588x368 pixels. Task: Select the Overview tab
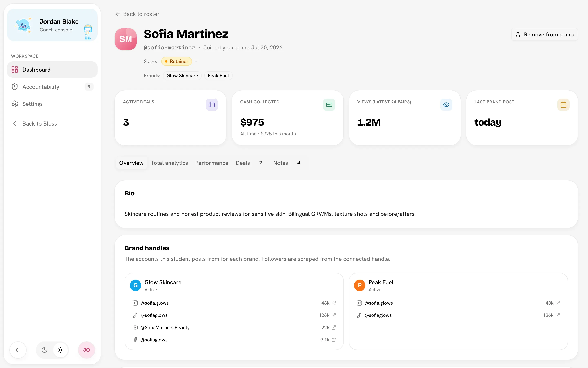click(x=131, y=163)
